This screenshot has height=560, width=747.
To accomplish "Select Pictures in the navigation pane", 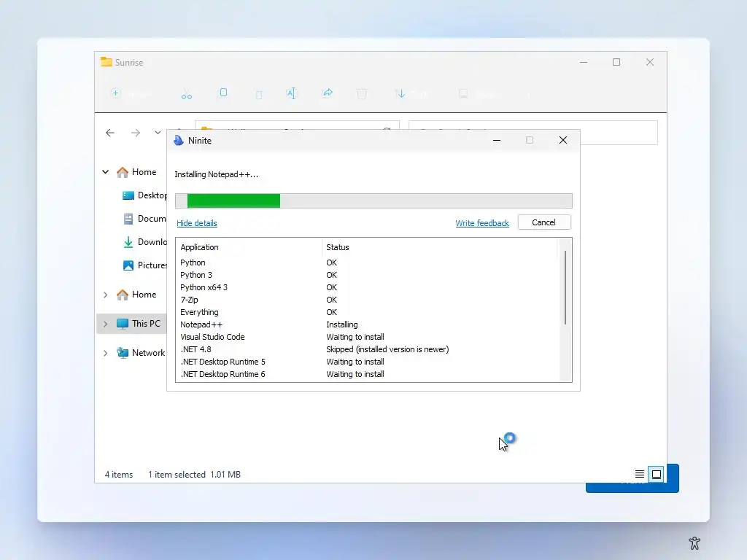I will tap(144, 265).
